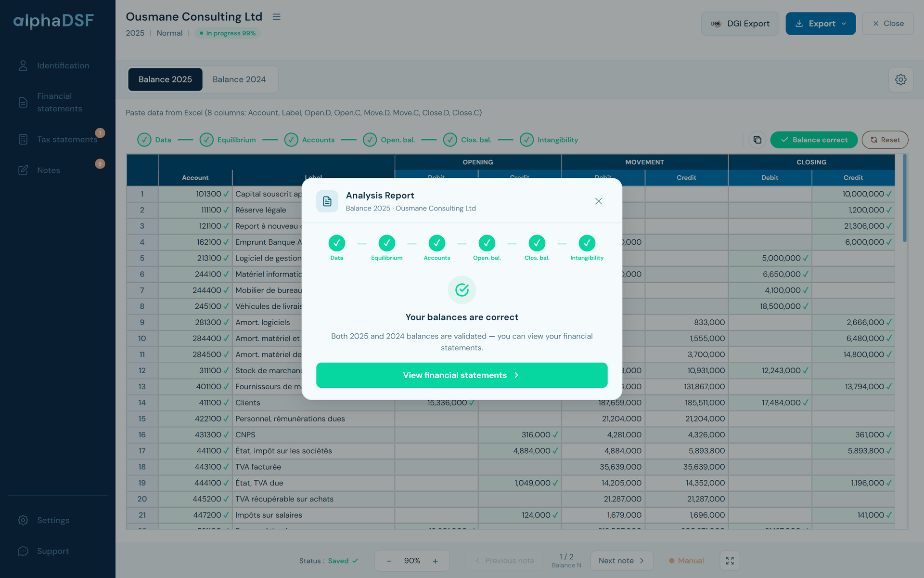Open Financial statements in the sidebar

(x=58, y=103)
